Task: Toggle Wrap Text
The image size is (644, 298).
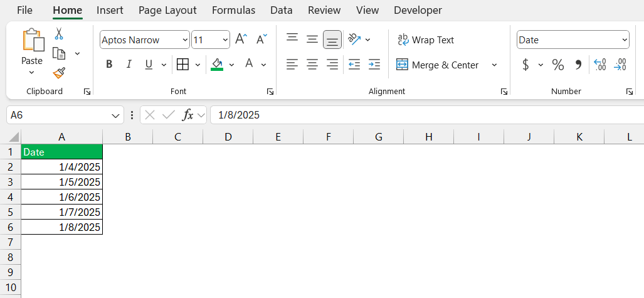Action: click(x=426, y=40)
